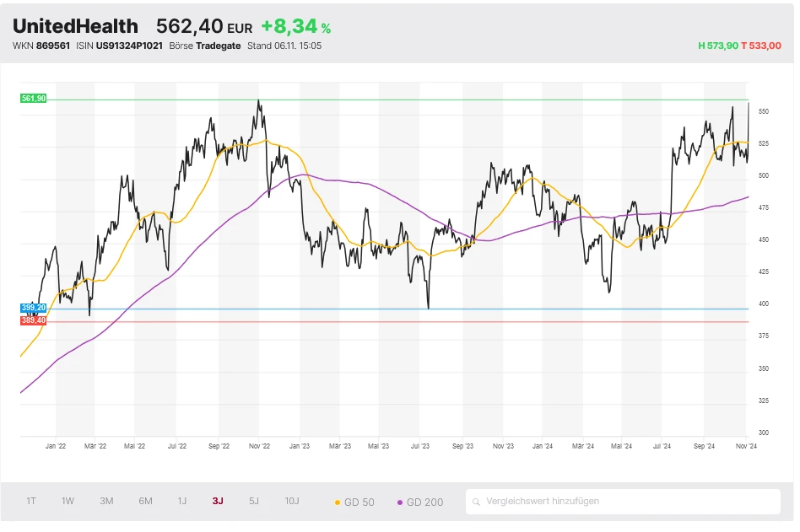The image size is (800, 532).
Task: Select the 3M chart range
Action: click(x=105, y=500)
